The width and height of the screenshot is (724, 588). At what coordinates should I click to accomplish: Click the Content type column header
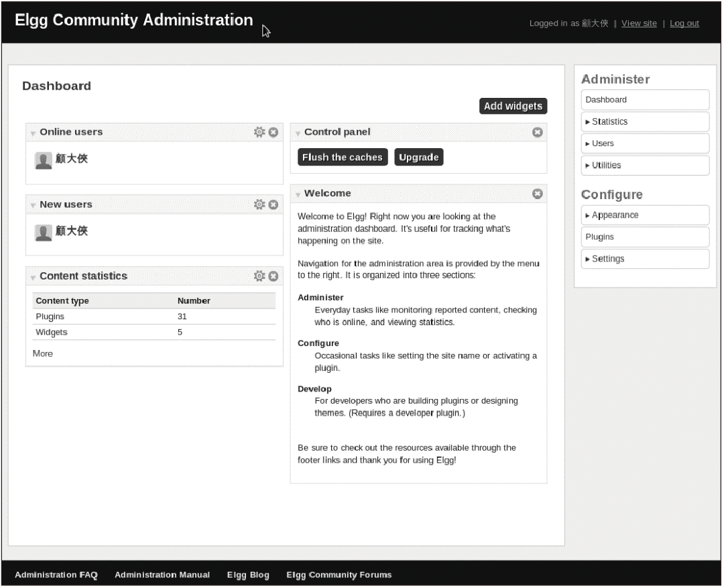pyautogui.click(x=62, y=301)
